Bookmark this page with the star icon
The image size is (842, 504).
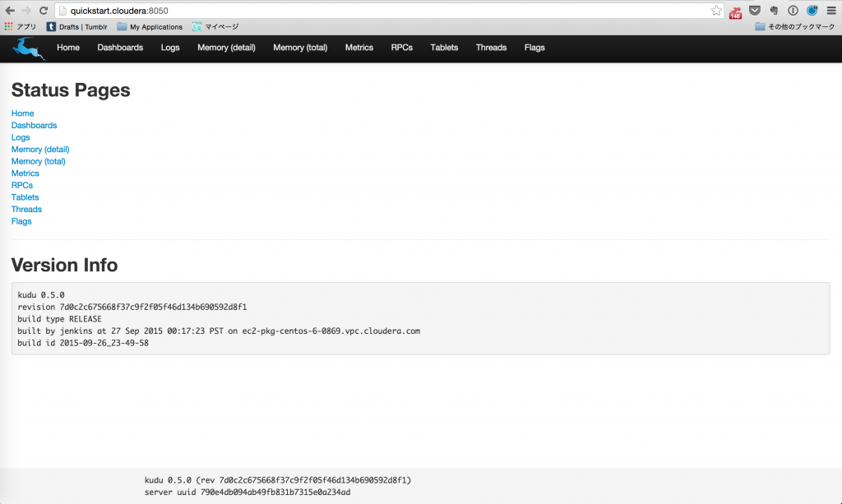tap(716, 11)
